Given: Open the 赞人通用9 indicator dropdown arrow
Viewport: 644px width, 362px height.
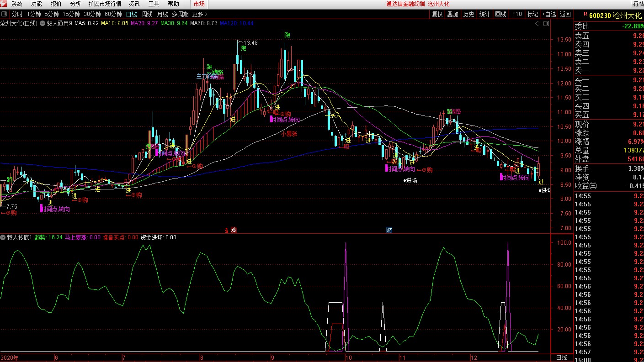Looking at the screenshot, I should click(43, 23).
